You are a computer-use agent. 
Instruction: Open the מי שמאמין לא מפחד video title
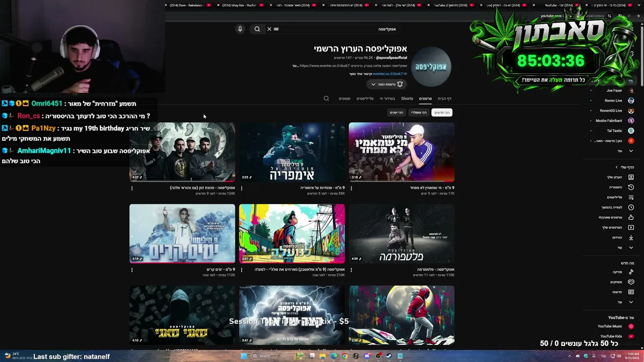[432, 188]
